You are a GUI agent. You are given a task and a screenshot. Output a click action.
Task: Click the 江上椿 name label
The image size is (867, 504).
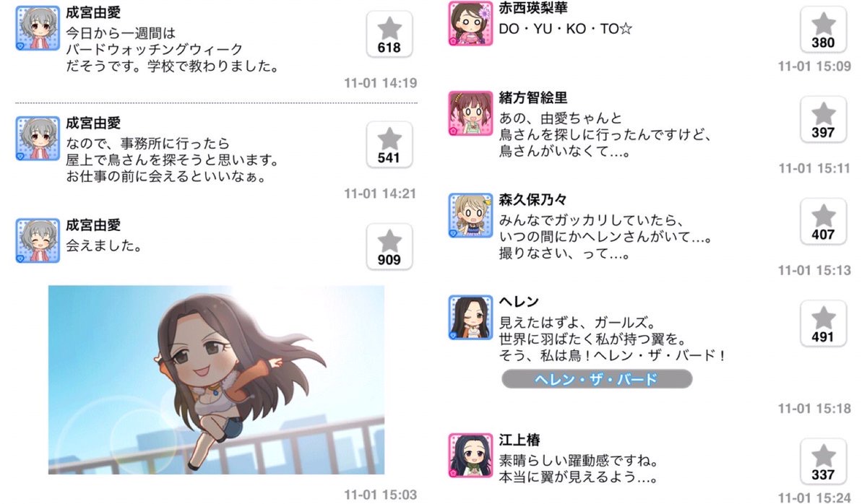pyautogui.click(x=519, y=440)
